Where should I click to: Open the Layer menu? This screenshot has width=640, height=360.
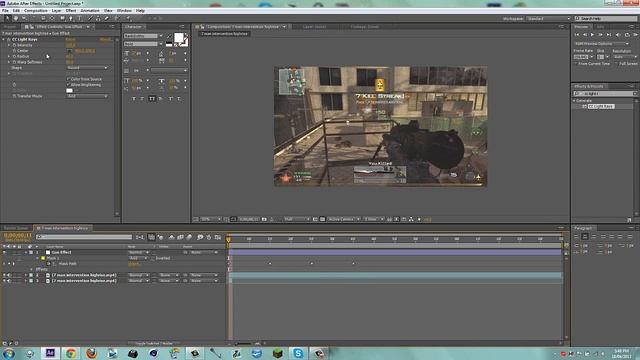[x=56, y=11]
